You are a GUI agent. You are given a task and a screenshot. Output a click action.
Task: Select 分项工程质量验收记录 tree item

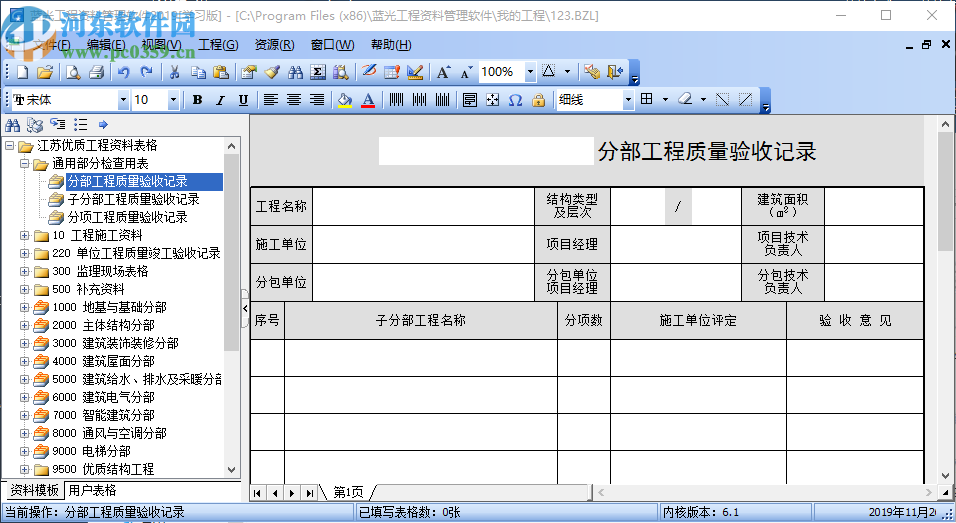[127, 217]
